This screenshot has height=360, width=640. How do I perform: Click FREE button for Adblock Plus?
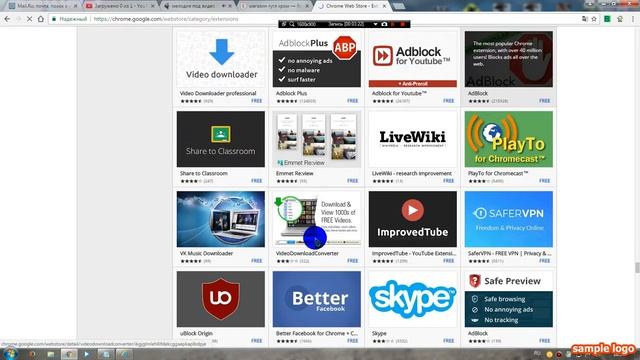pos(353,101)
